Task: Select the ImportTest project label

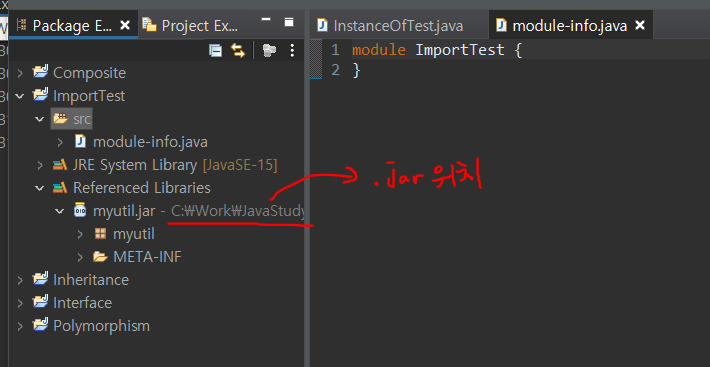Action: [x=89, y=96]
